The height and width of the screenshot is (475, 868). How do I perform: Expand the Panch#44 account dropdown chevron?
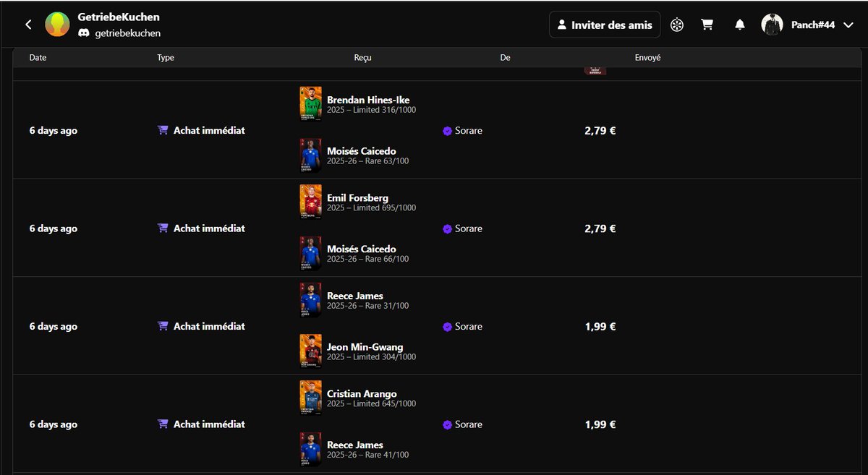click(x=848, y=25)
